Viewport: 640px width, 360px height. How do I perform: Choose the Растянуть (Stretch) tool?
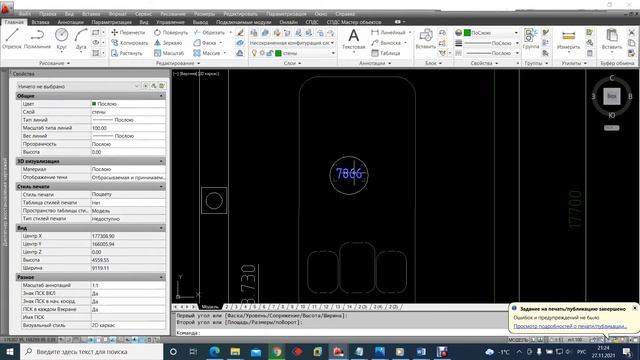tap(127, 53)
